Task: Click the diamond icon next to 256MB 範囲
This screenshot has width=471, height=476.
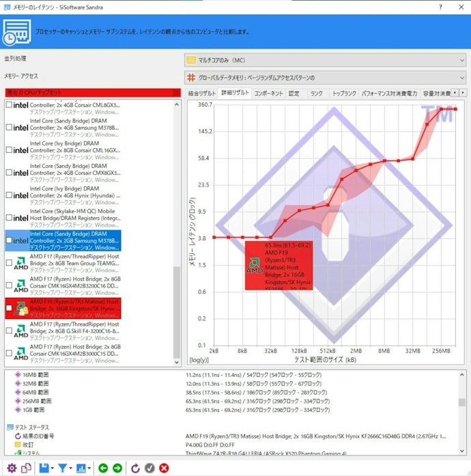Action: (18, 401)
